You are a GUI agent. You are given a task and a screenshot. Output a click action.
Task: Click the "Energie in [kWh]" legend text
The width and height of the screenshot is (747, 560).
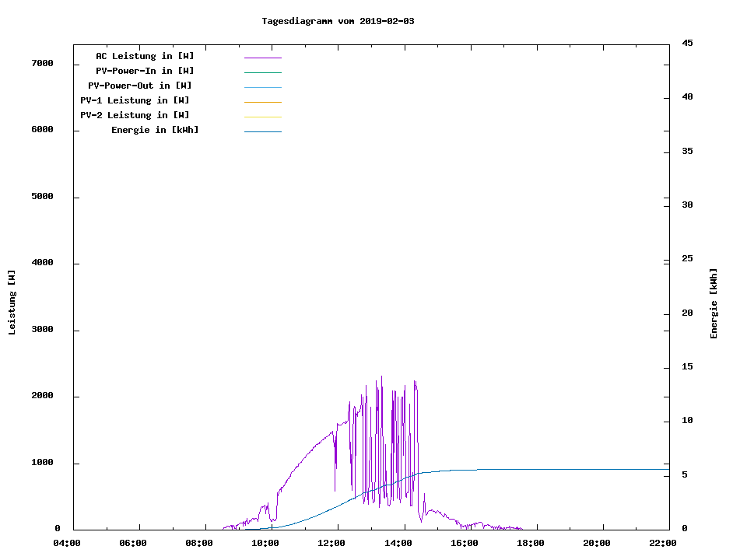(x=155, y=130)
